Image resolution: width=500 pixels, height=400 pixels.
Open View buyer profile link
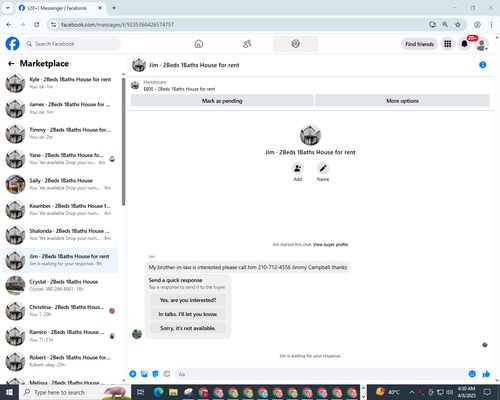(330, 244)
